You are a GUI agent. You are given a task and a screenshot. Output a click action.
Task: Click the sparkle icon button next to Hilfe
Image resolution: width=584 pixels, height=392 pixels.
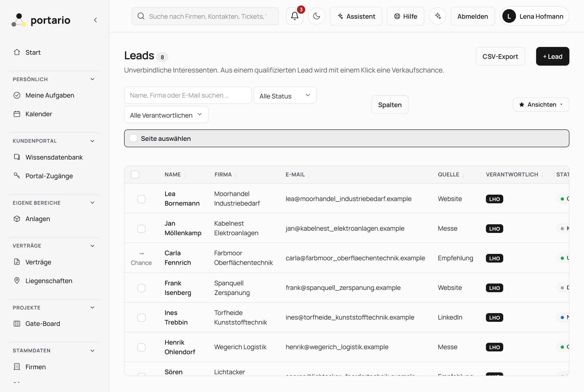coord(438,16)
